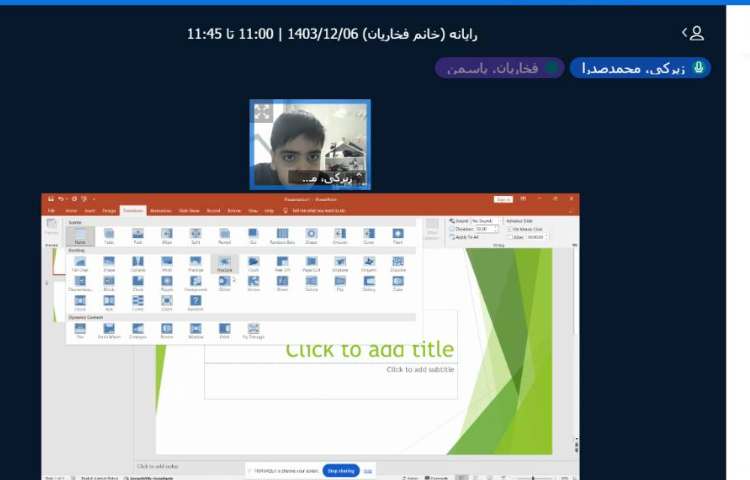Image resolution: width=750 pixels, height=480 pixels.
Task: Apply the Zoom transition
Action: tap(167, 303)
